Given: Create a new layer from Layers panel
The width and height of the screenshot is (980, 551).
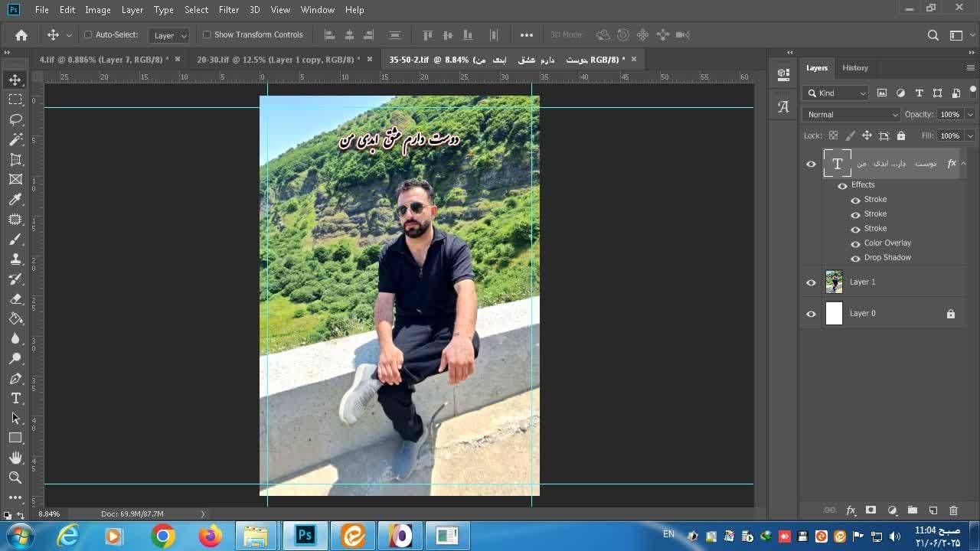Looking at the screenshot, I should [x=933, y=510].
